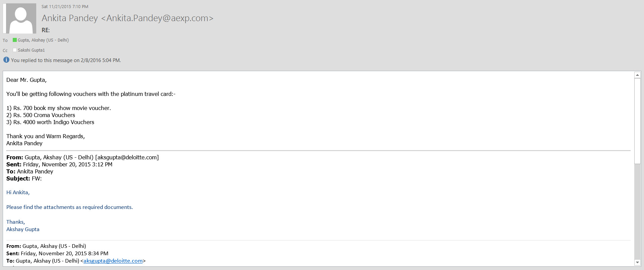The image size is (644, 270).
Task: Click the 'To' field label
Action: pos(5,41)
